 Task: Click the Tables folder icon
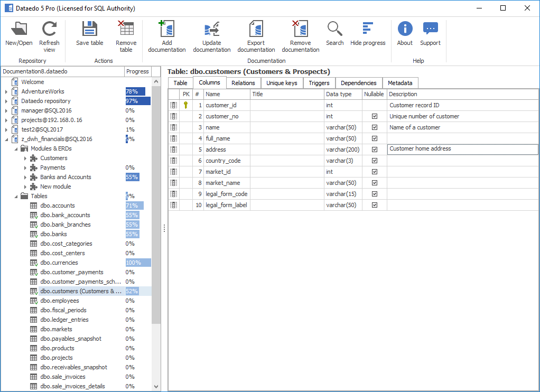coord(24,196)
